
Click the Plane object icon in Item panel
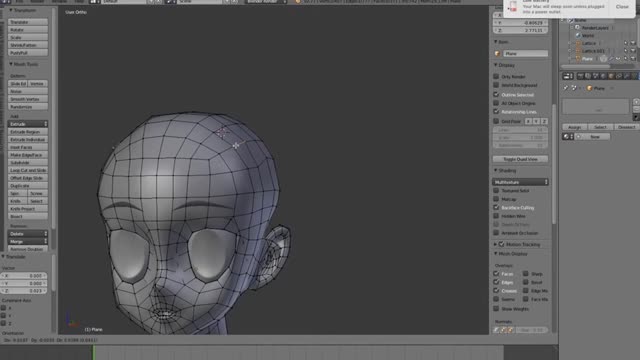click(x=497, y=53)
